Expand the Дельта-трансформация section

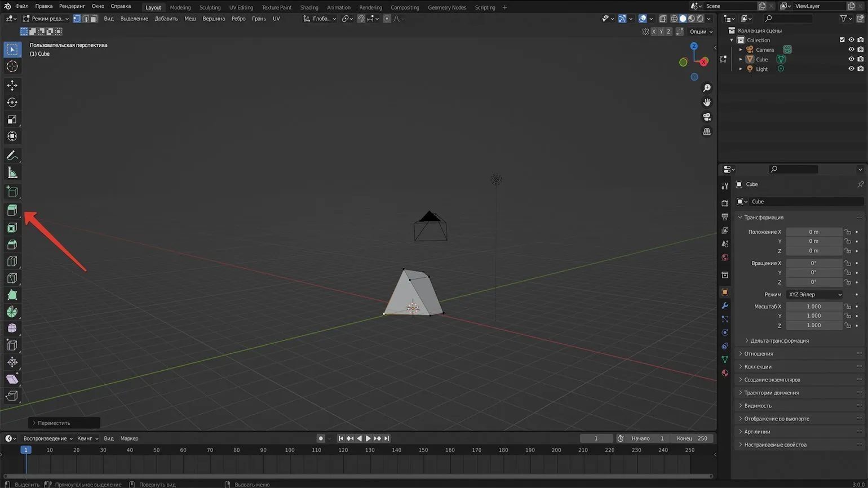pos(779,341)
